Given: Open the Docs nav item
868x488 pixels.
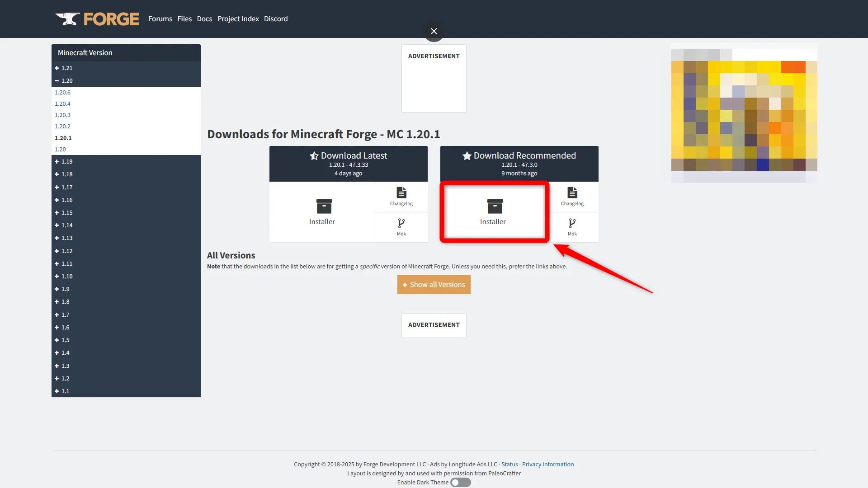Looking at the screenshot, I should pyautogui.click(x=204, y=19).
